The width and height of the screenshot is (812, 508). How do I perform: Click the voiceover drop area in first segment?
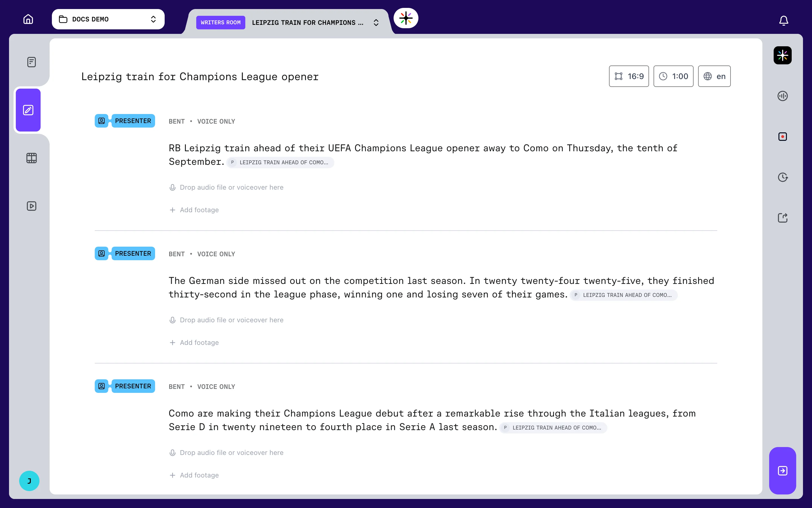tap(226, 187)
